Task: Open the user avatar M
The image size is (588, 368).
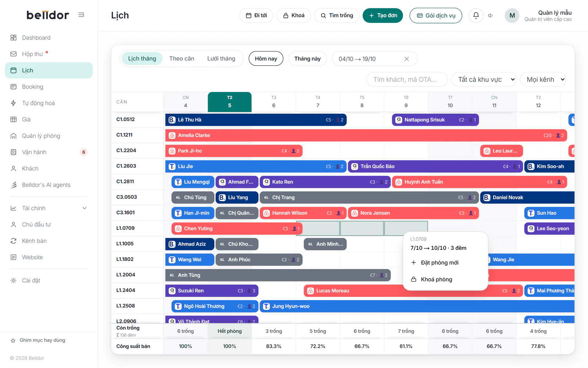Action: click(x=512, y=15)
